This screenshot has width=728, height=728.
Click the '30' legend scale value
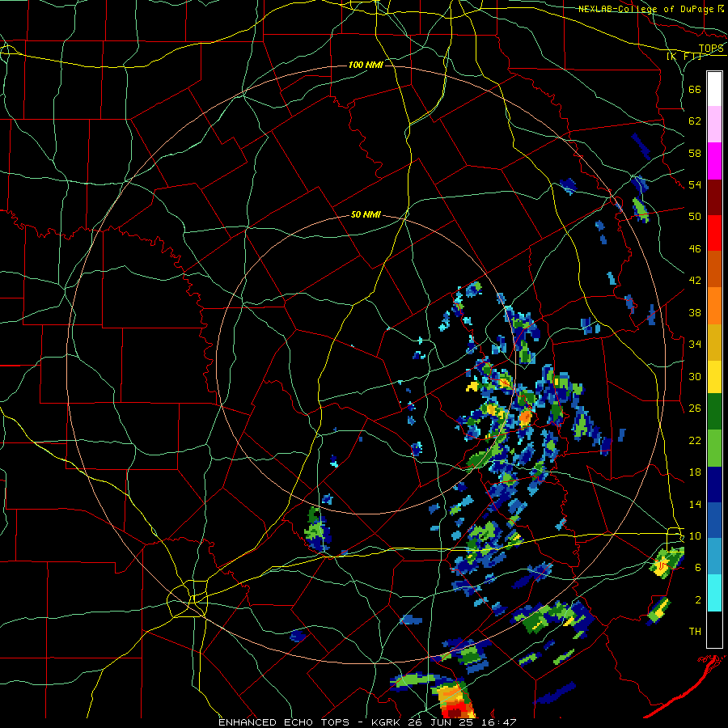point(695,376)
